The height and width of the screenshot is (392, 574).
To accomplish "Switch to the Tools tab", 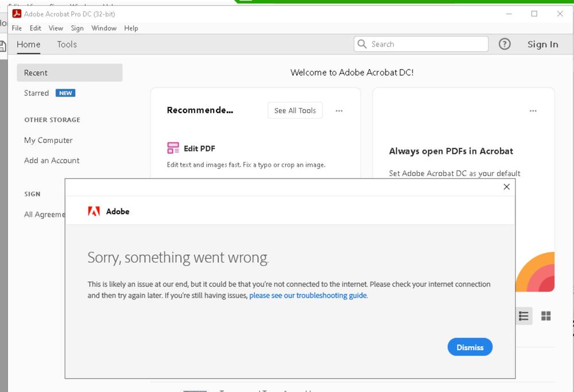I will (x=67, y=44).
